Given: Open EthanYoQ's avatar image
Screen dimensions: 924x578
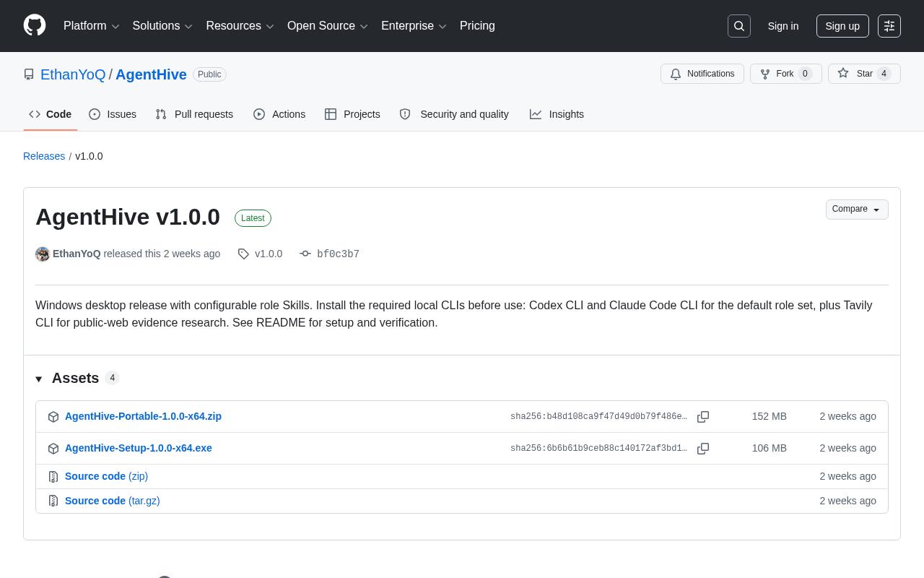Looking at the screenshot, I should tap(43, 254).
